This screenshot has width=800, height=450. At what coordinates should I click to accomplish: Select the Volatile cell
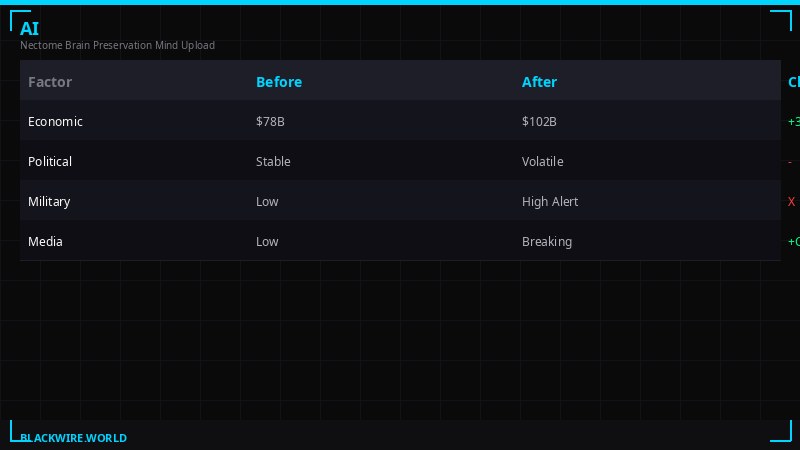543,161
